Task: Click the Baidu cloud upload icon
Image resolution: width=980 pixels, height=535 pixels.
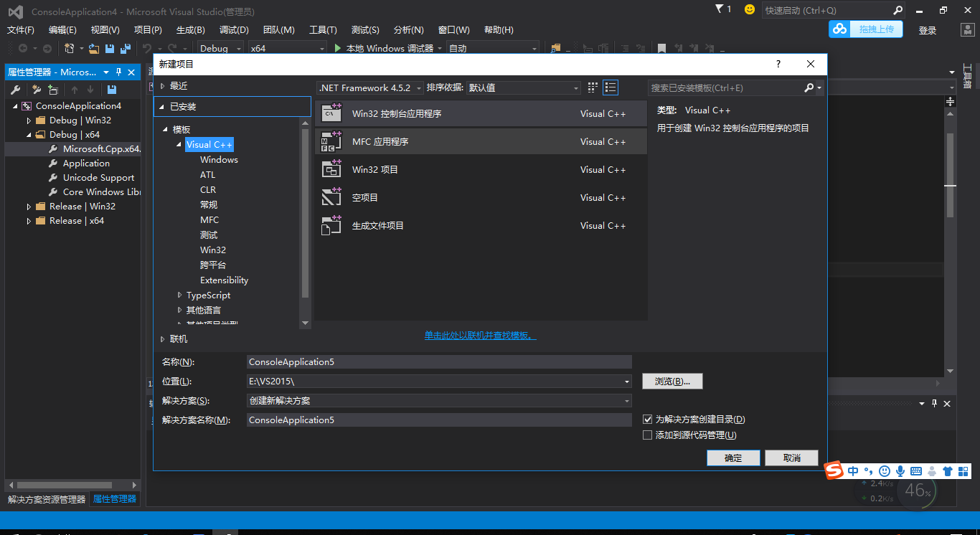Action: tap(839, 29)
